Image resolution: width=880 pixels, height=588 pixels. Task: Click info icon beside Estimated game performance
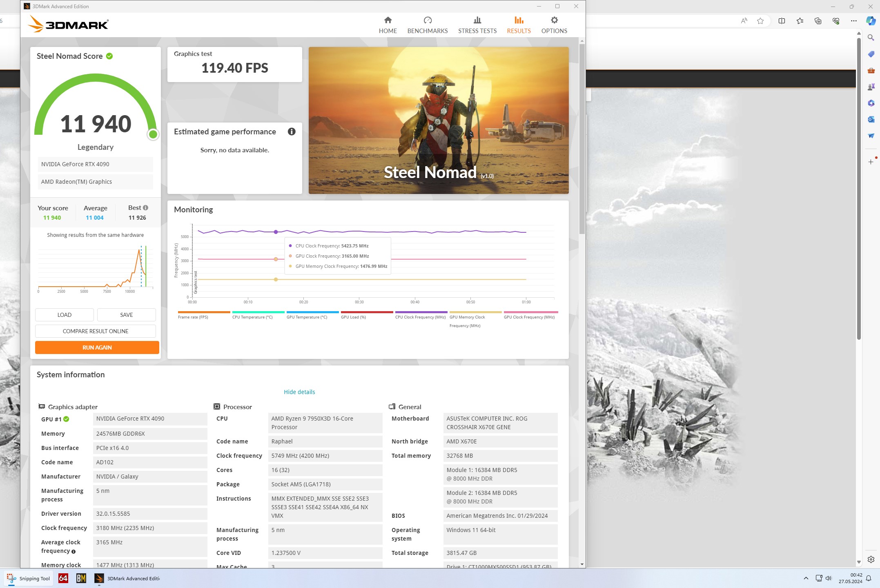point(291,131)
